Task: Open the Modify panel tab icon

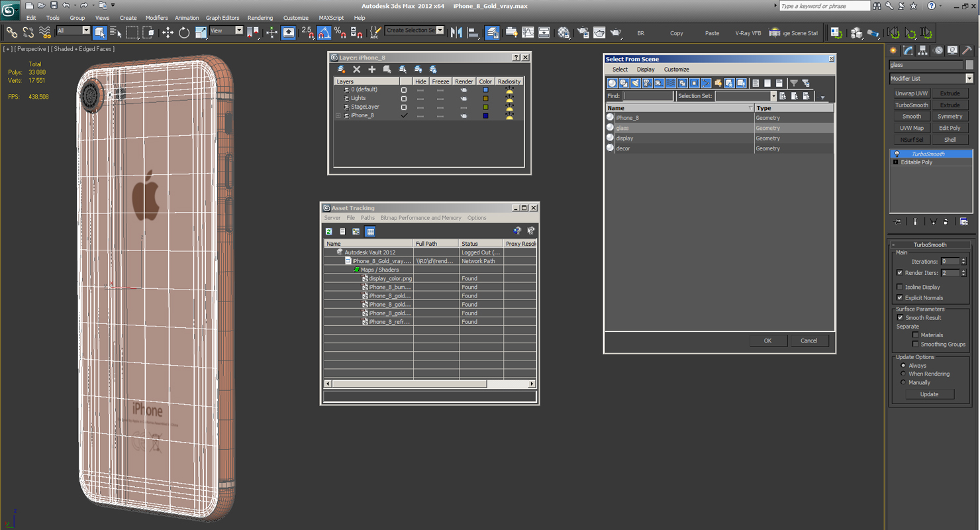Action: pyautogui.click(x=908, y=50)
